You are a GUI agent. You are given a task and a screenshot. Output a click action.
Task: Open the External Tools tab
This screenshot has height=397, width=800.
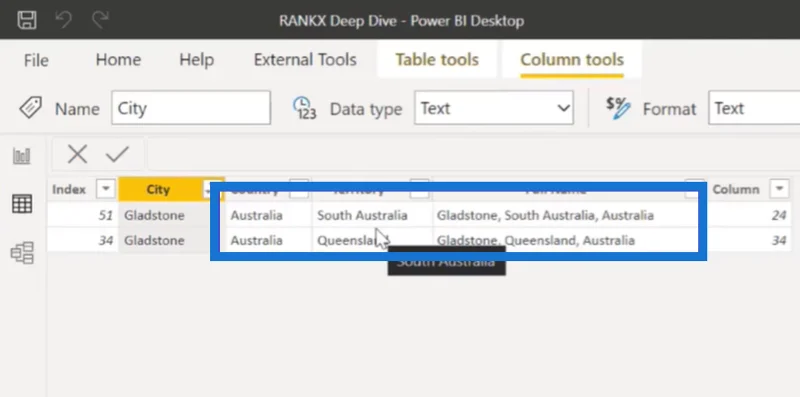point(305,60)
